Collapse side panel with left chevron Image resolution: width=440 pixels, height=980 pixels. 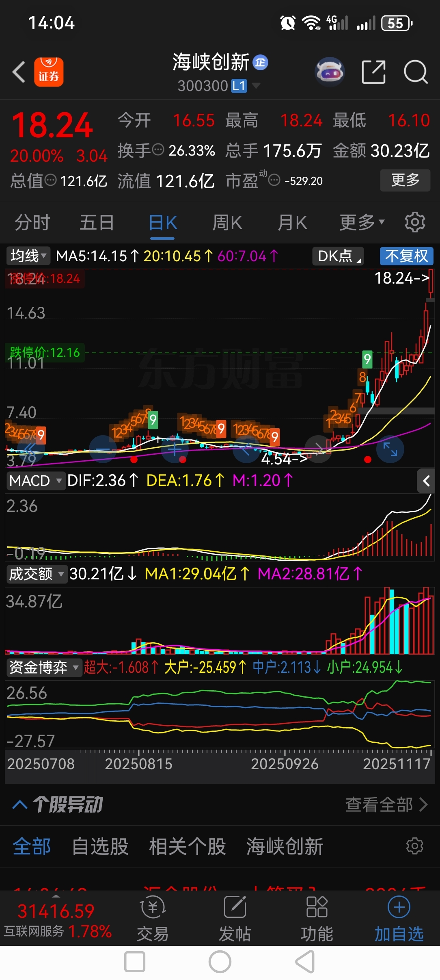click(426, 481)
